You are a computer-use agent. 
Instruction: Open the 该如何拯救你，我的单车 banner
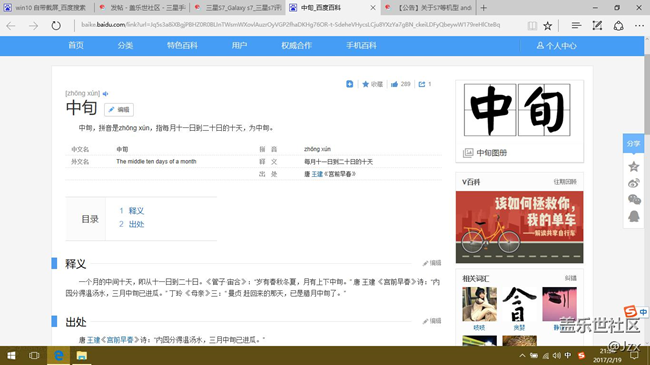(x=519, y=227)
